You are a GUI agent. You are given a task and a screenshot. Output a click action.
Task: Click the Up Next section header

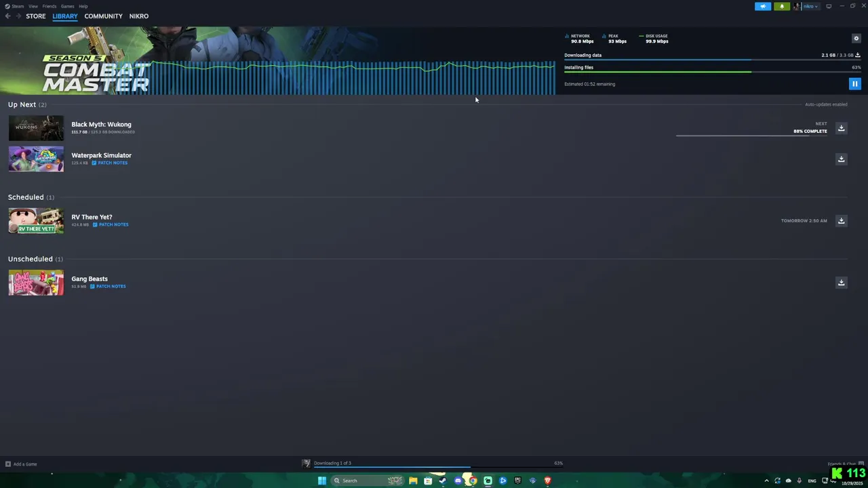click(27, 104)
